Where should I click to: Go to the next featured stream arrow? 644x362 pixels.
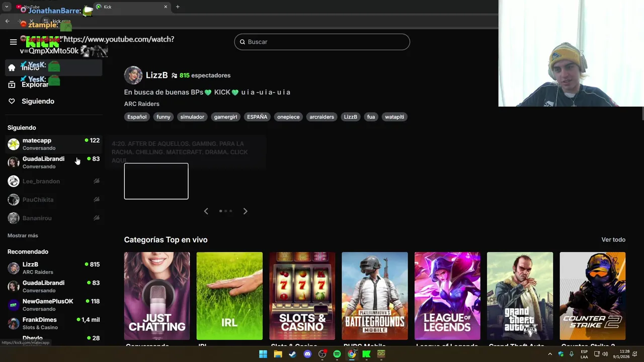(245, 211)
